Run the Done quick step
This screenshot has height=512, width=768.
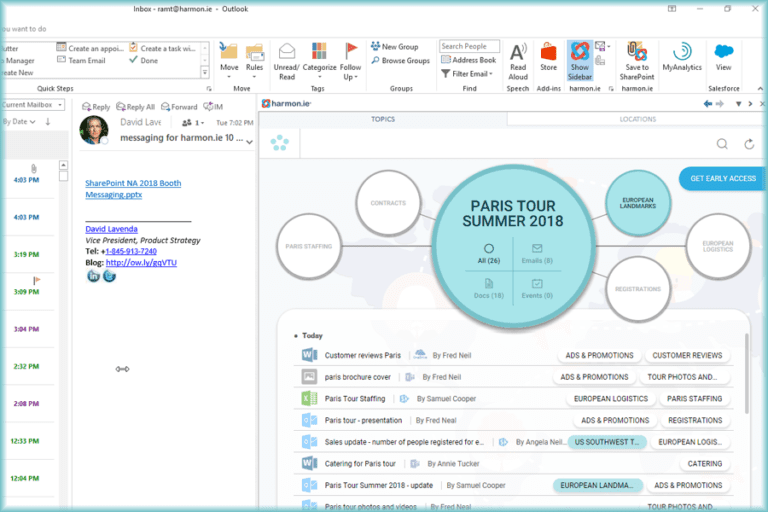[144, 60]
